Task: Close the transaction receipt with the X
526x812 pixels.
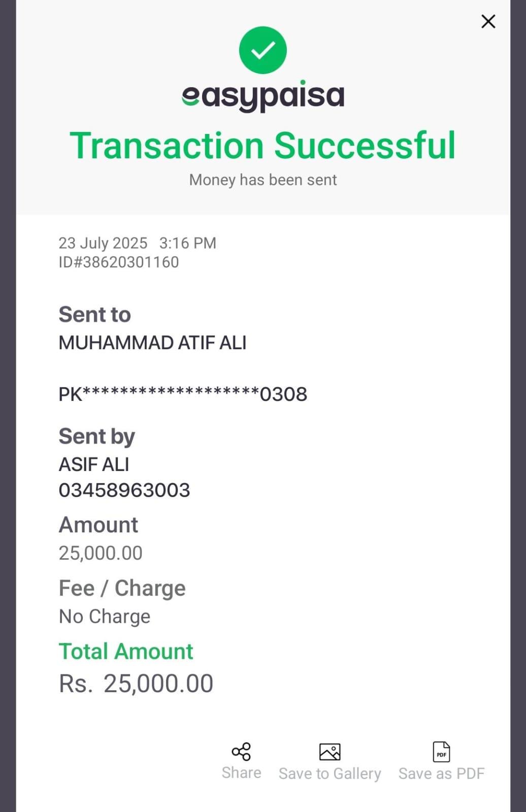Action: tap(488, 21)
